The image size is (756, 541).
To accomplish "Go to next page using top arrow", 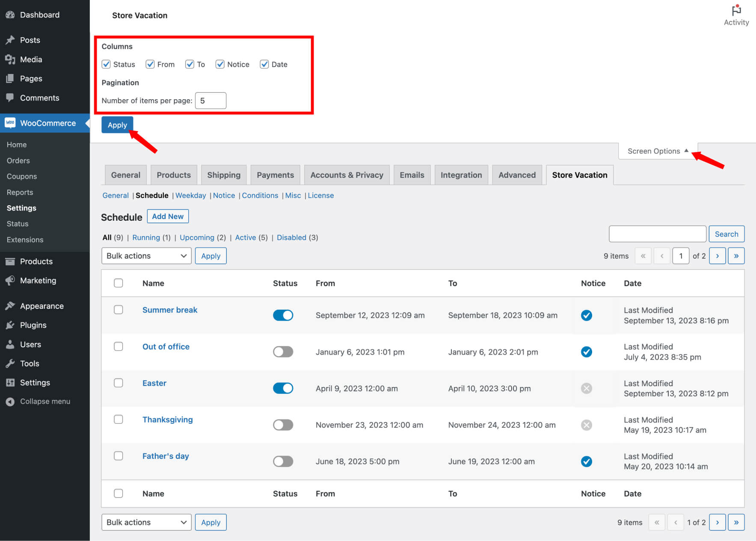I will (x=717, y=256).
